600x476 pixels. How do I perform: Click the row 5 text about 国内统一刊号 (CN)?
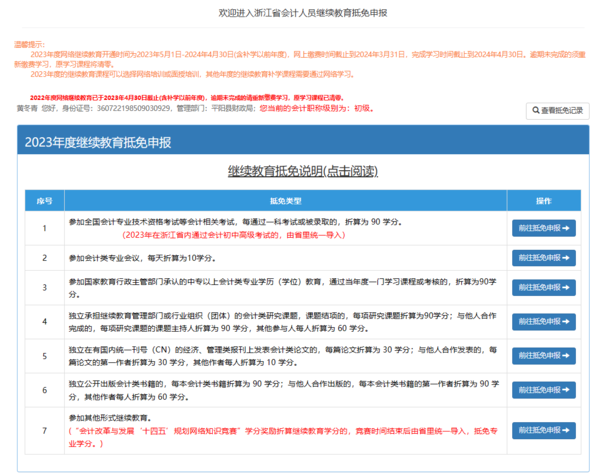[x=283, y=356]
